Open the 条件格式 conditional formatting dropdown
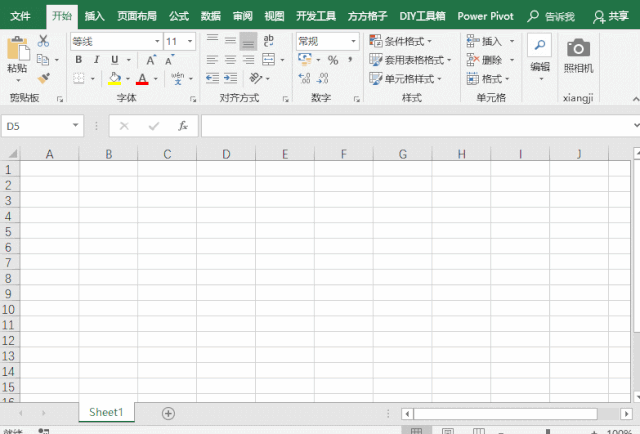Screen dimensions: 640x434 click(x=410, y=41)
